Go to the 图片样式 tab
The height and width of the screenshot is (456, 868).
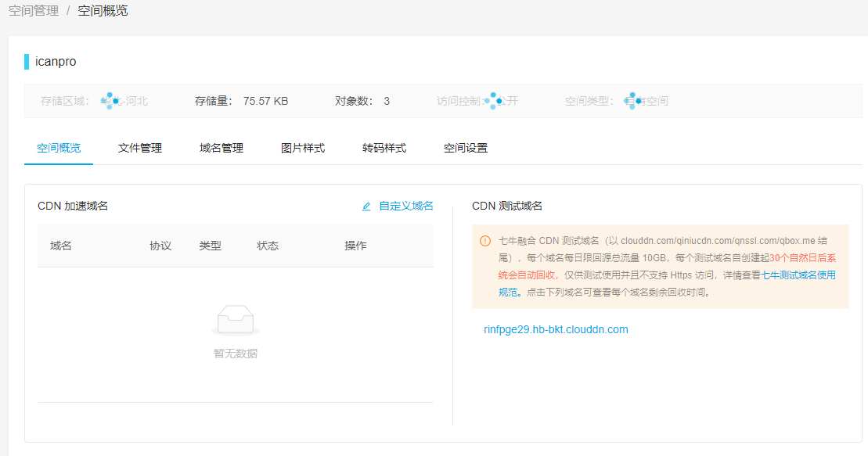[303, 148]
